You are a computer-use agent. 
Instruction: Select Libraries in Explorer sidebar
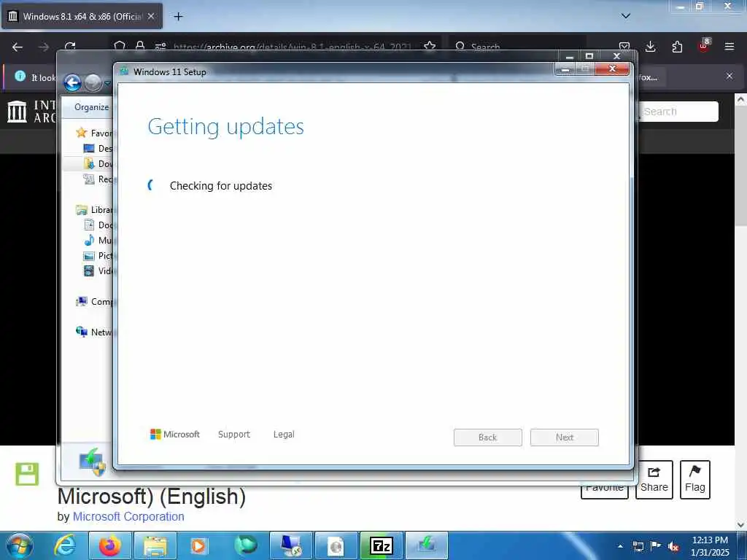(82, 209)
